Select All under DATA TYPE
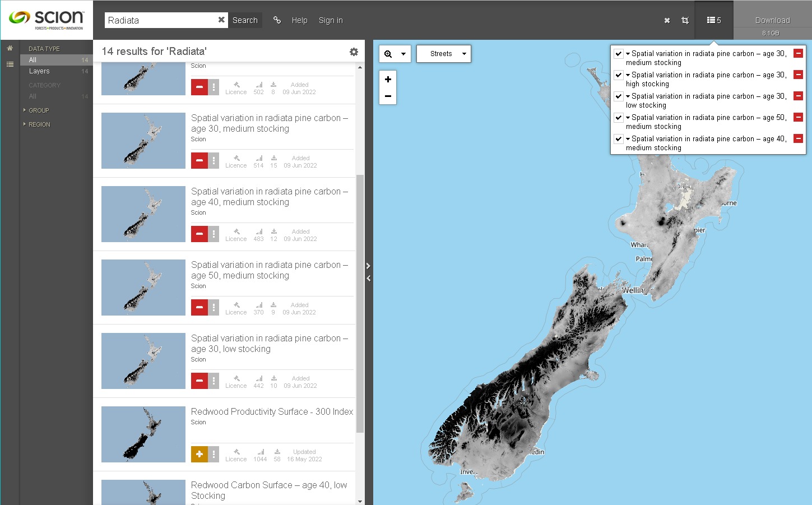Viewport: 812px width, 505px height. point(56,60)
